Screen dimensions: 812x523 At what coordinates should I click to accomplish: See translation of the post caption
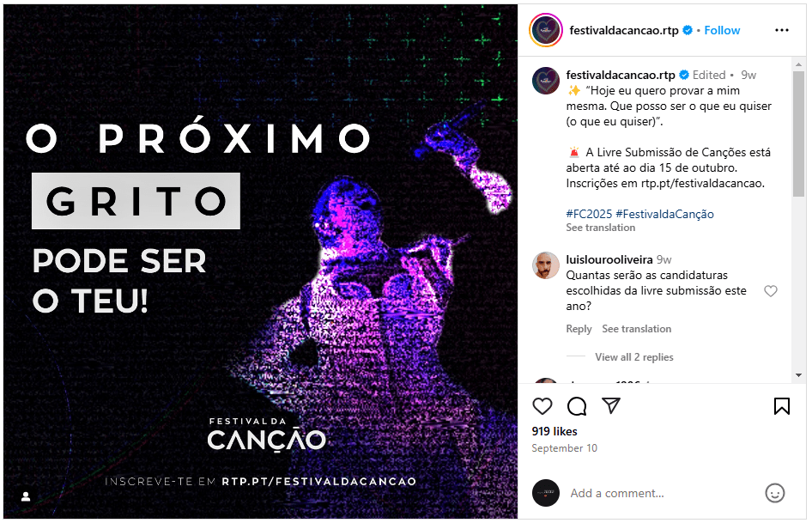[x=600, y=228]
